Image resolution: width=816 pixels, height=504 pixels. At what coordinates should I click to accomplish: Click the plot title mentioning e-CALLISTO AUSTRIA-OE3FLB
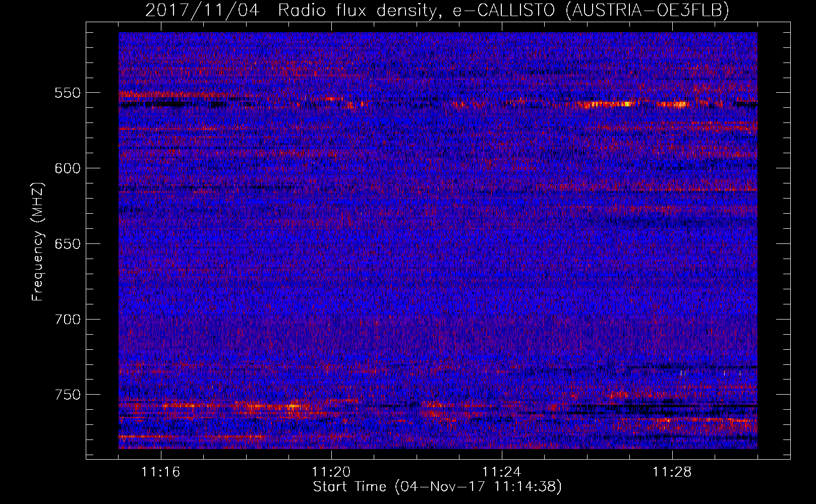[437, 10]
